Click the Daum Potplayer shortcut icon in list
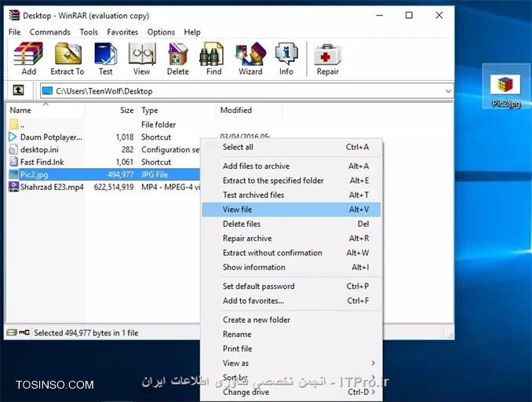 point(13,137)
